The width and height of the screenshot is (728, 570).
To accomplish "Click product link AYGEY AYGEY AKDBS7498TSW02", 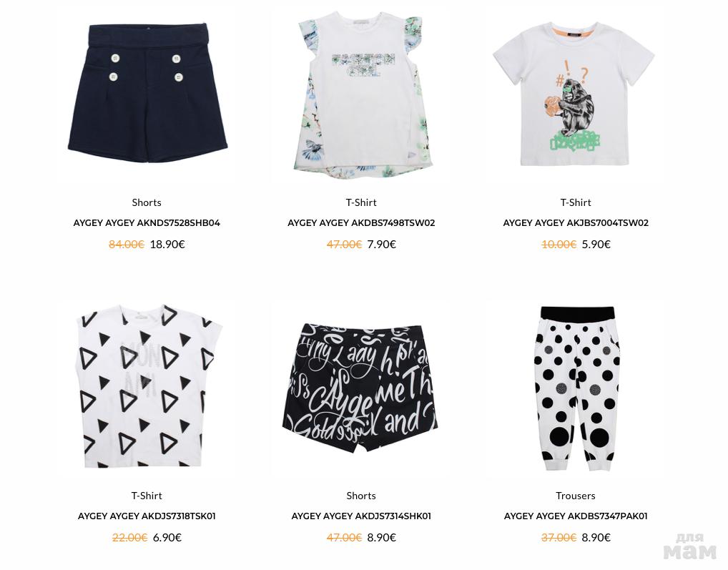I will pos(361,223).
